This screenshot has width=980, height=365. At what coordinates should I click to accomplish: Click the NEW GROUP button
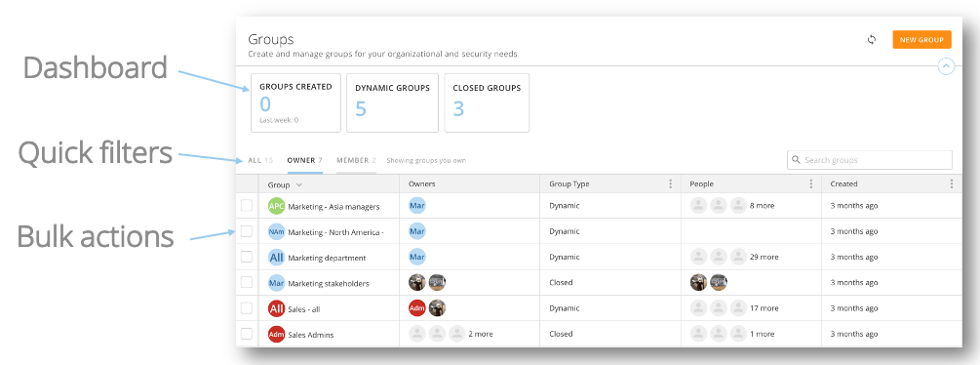pos(921,40)
